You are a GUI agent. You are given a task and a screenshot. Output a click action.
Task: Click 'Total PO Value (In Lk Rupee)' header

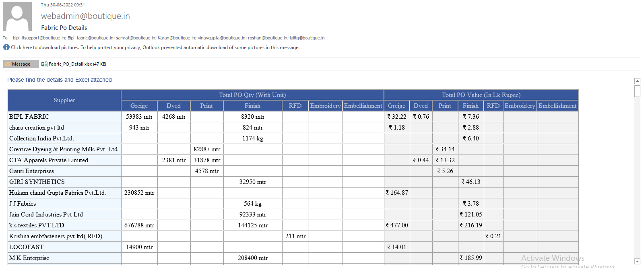pyautogui.click(x=481, y=95)
